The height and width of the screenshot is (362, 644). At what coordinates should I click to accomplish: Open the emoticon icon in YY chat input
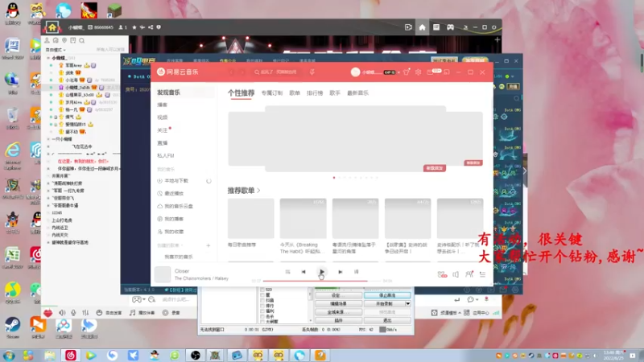tap(152, 299)
